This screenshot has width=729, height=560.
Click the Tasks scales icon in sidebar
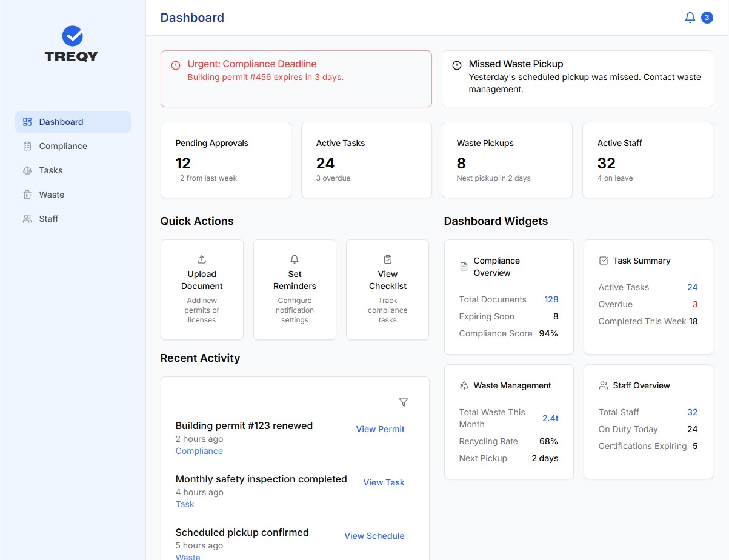[27, 170]
